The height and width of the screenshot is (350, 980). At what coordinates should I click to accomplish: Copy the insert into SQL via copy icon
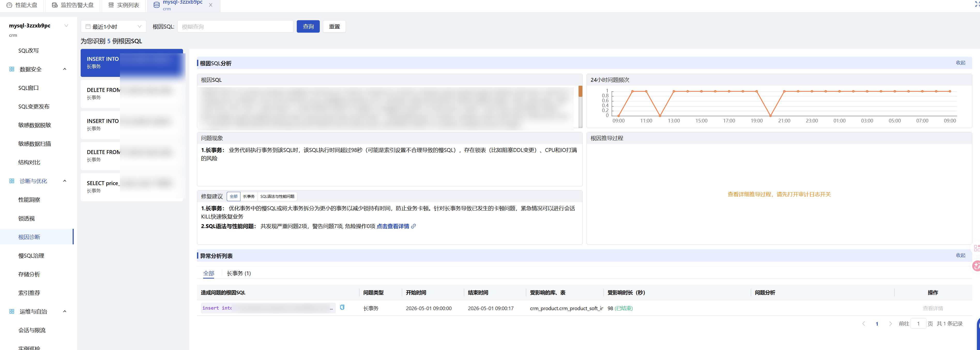[342, 307]
